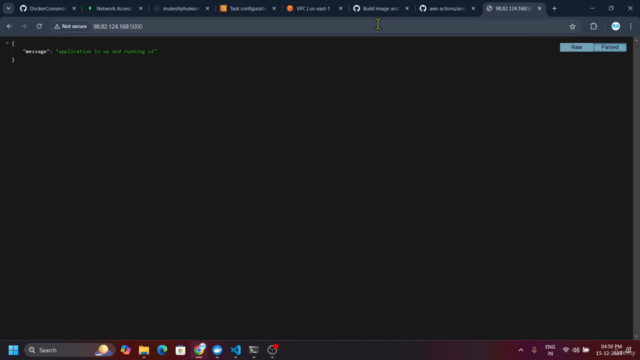Open Visual Studio Code from the taskbar
This screenshot has height=360, width=640.
236,350
